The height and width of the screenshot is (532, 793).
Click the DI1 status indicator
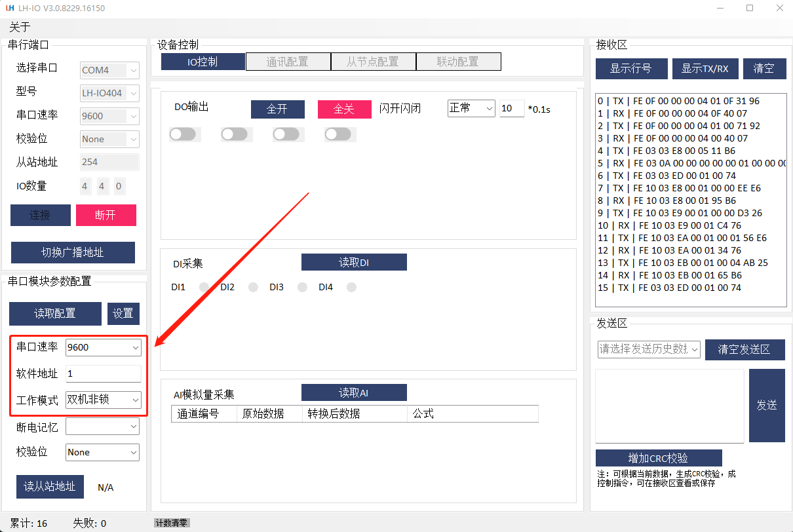[204, 287]
